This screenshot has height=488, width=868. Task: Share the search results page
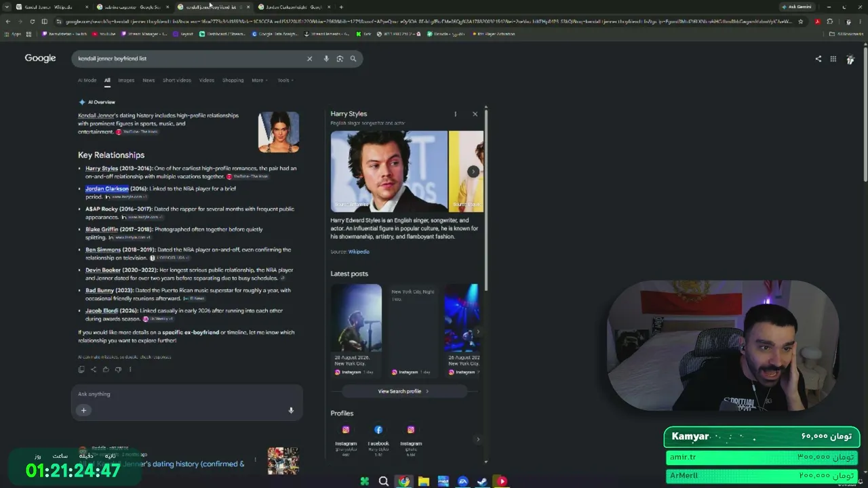(818, 59)
